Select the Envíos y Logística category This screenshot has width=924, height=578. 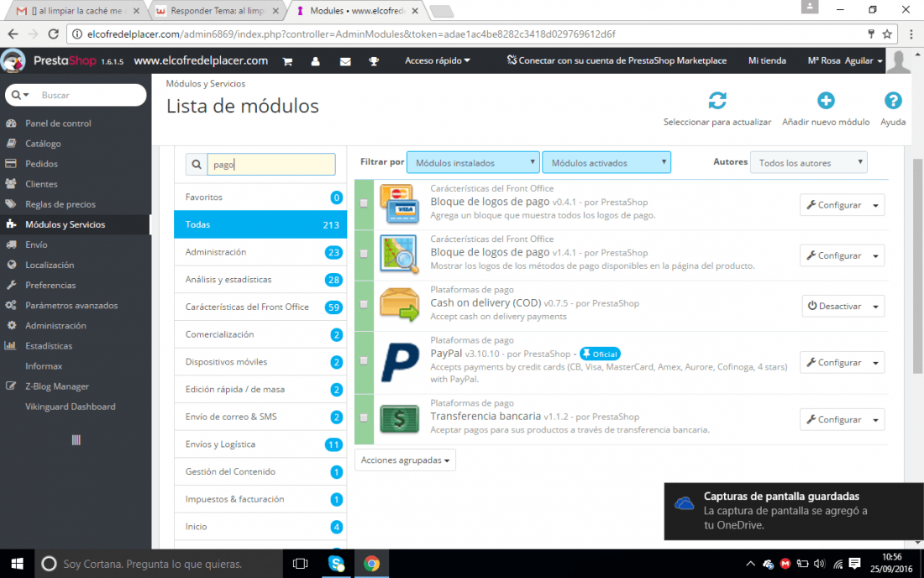click(x=260, y=444)
